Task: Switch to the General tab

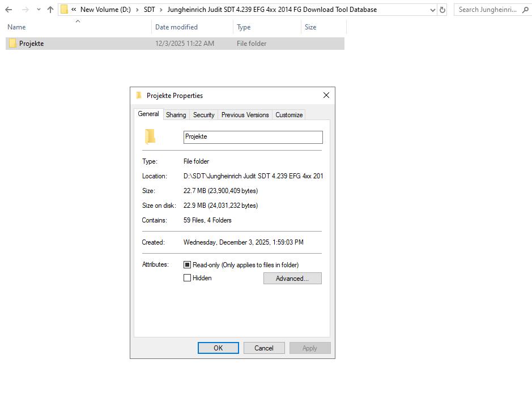Action: pyautogui.click(x=148, y=114)
